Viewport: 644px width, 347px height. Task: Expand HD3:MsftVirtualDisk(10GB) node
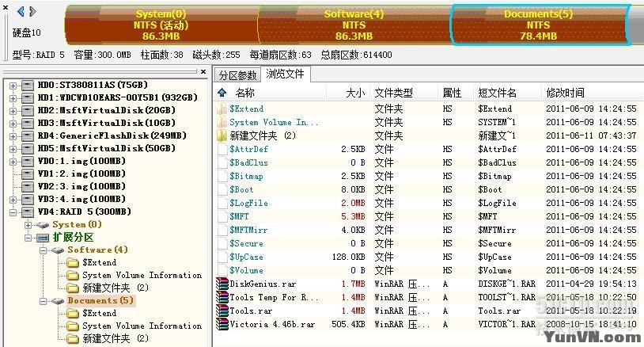pos(13,124)
